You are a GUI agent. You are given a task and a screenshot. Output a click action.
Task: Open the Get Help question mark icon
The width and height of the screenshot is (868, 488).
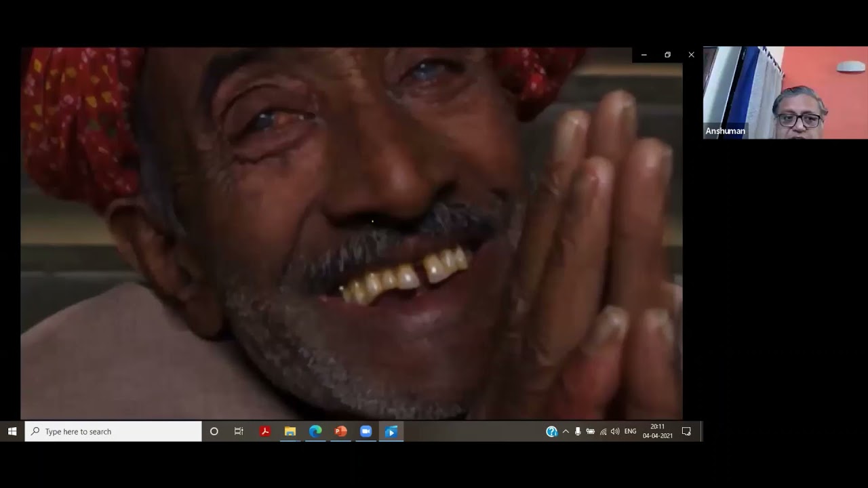coord(551,431)
